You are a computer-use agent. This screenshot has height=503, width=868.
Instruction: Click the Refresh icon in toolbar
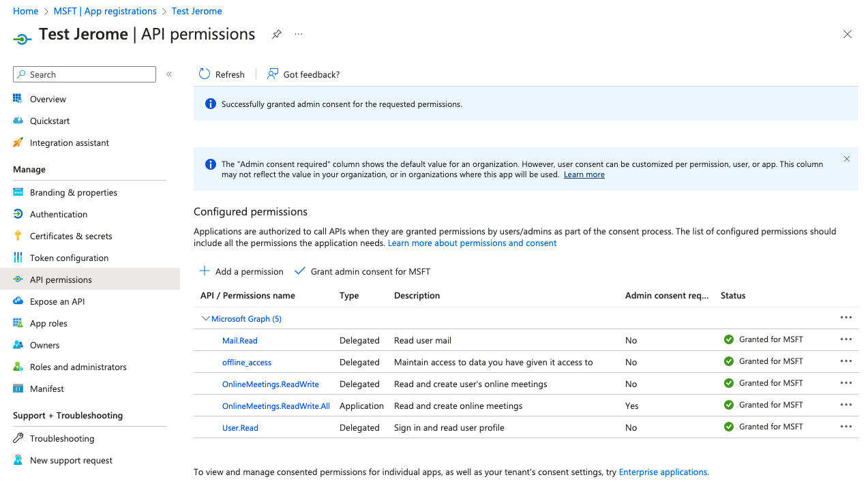coord(205,74)
